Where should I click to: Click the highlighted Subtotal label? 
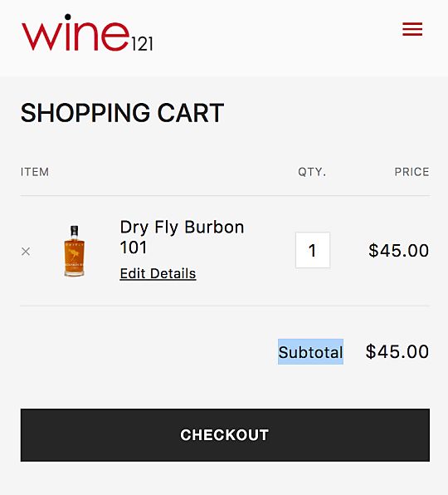click(310, 352)
